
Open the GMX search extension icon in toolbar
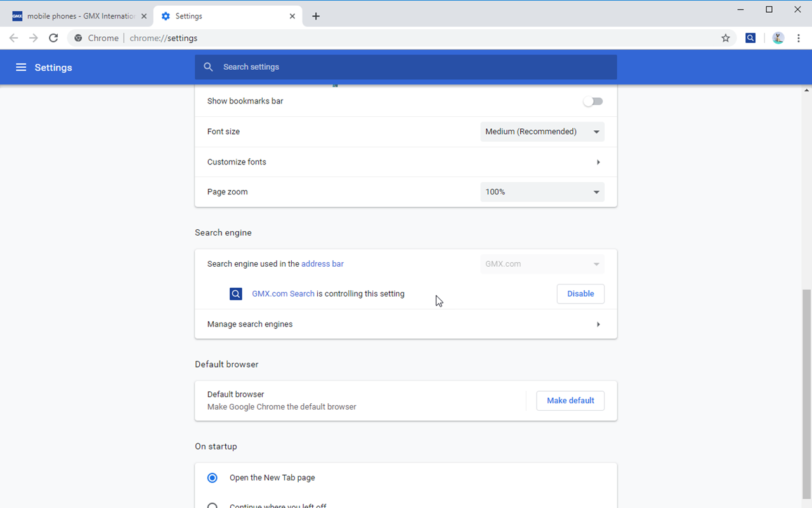pos(750,38)
